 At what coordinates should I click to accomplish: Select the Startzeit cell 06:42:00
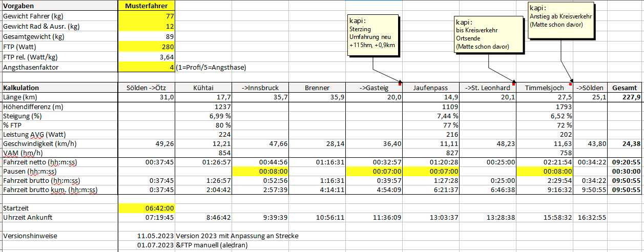(147, 208)
